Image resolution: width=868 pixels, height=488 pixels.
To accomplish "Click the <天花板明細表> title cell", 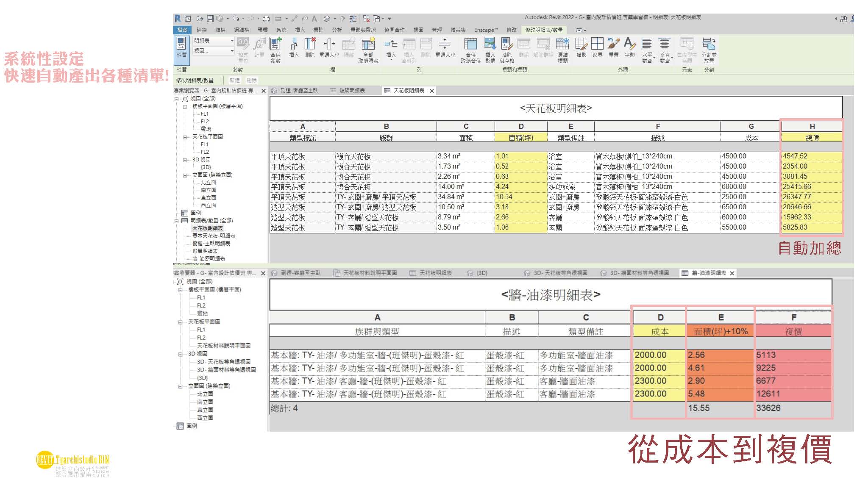I will click(556, 108).
